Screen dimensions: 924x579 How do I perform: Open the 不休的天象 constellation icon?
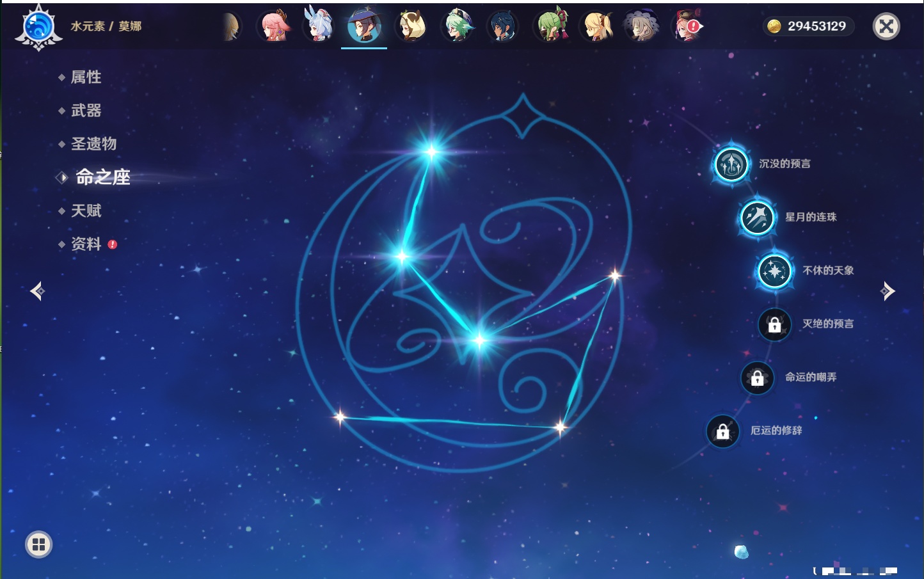pos(774,271)
